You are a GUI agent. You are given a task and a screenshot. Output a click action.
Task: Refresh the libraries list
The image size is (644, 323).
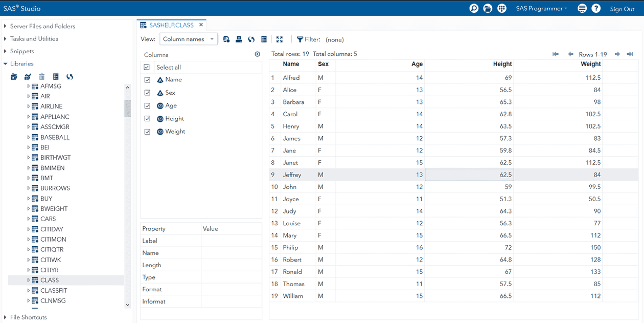(70, 76)
